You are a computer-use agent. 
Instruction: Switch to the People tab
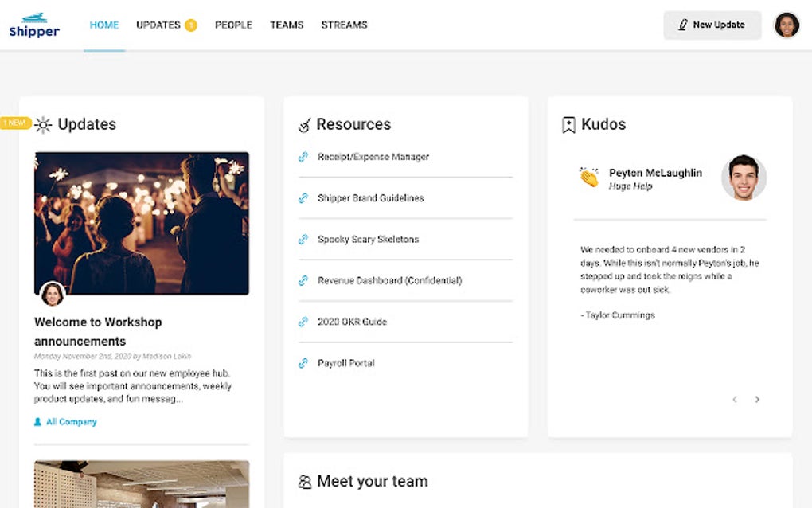point(233,25)
